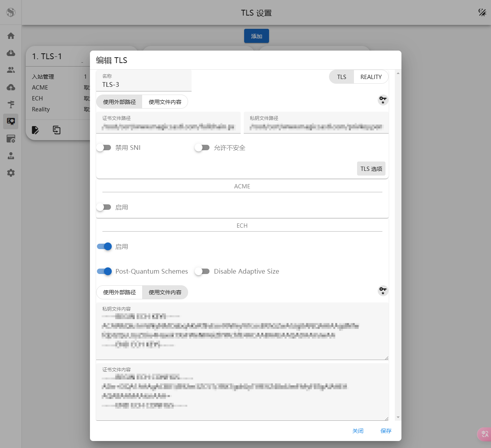Image resolution: width=491 pixels, height=448 pixels.
Task: Click the app logo at top left
Action: [11, 12]
